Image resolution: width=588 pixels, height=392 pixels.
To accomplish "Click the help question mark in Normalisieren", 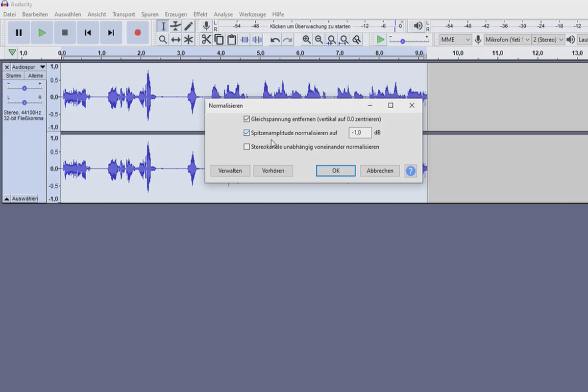I will (x=411, y=171).
